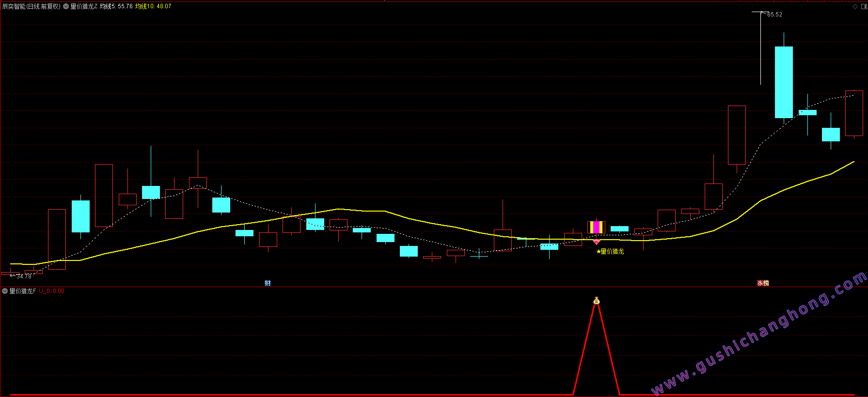Screen dimensions: 868x397
Task: Click the ★量价猎龙 signal label
Action: (610, 252)
